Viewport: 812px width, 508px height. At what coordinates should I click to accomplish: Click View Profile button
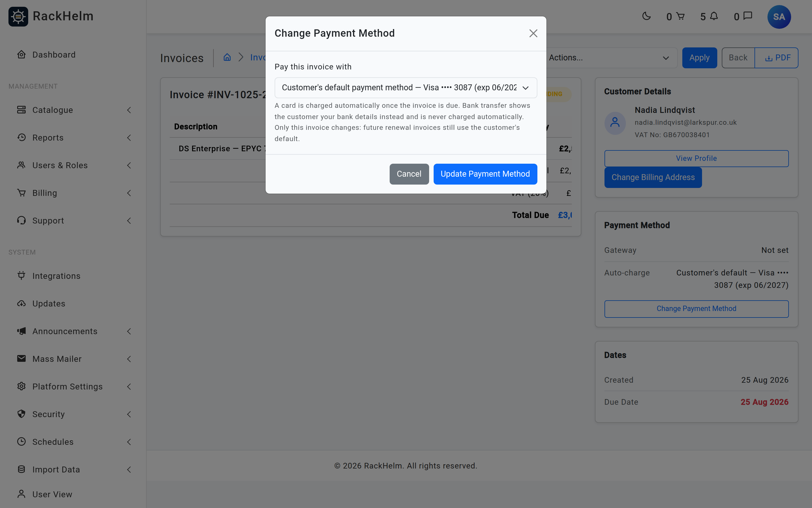coord(696,158)
